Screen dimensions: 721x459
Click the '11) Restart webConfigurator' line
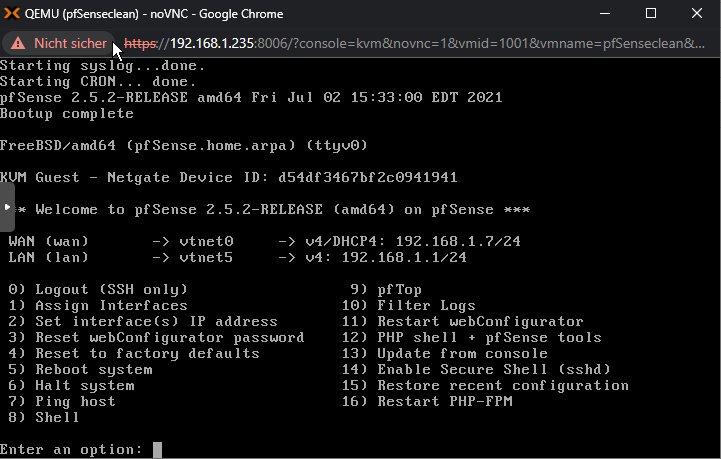coord(463,321)
